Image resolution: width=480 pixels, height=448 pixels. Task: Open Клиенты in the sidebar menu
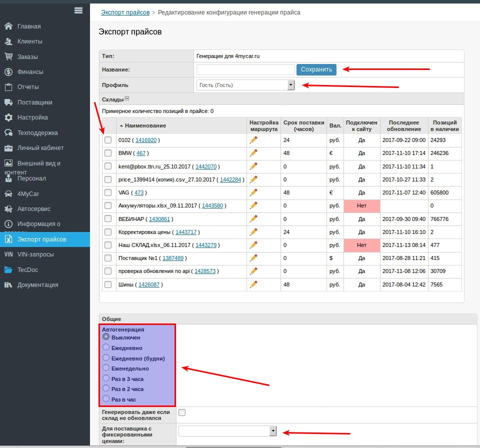(29, 41)
